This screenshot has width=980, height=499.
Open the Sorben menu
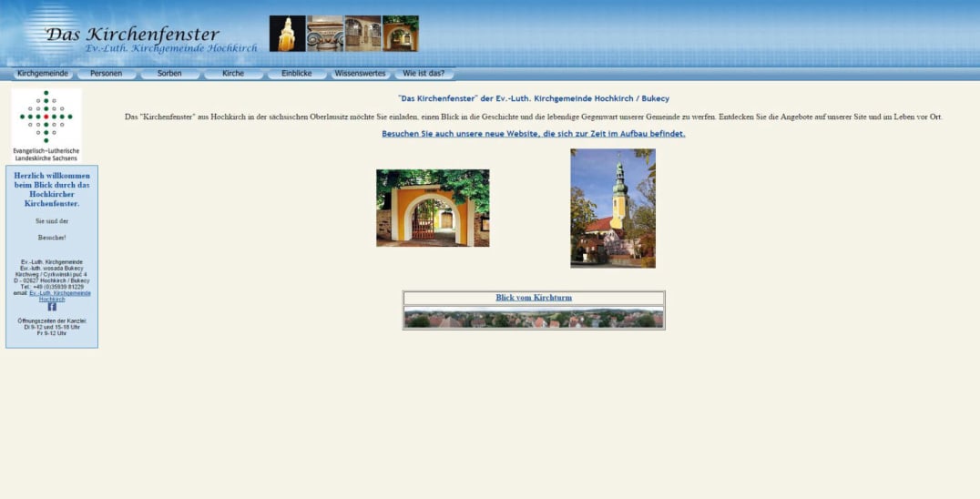tap(169, 74)
